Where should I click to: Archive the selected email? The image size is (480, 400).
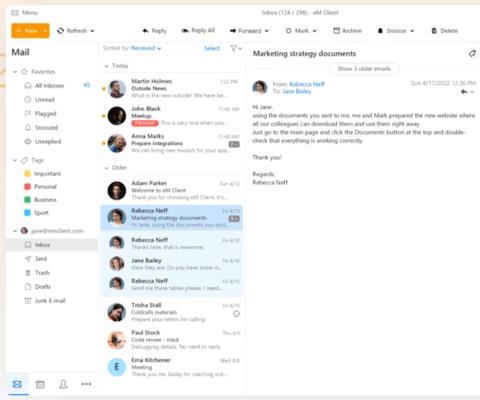click(347, 31)
